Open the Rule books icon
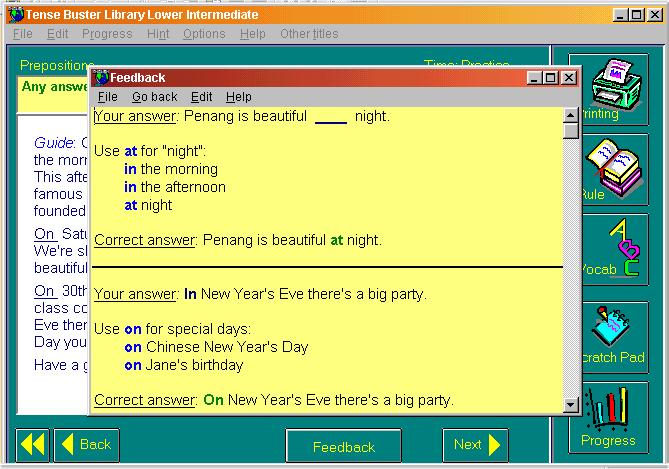Screen dimensions: 669x469 coord(612,165)
